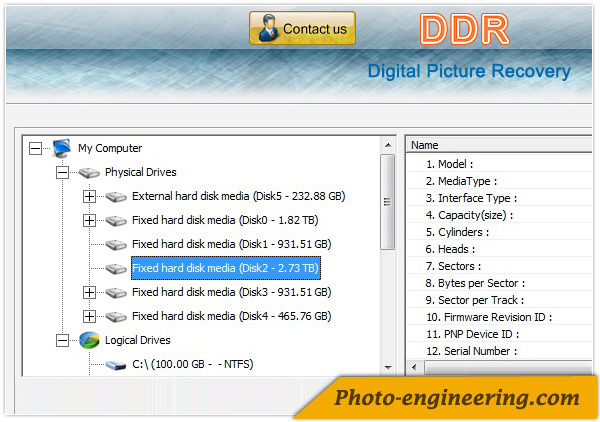Click the '10. Firmware Revision ID :' row
600x422 pixels.
pos(499,317)
